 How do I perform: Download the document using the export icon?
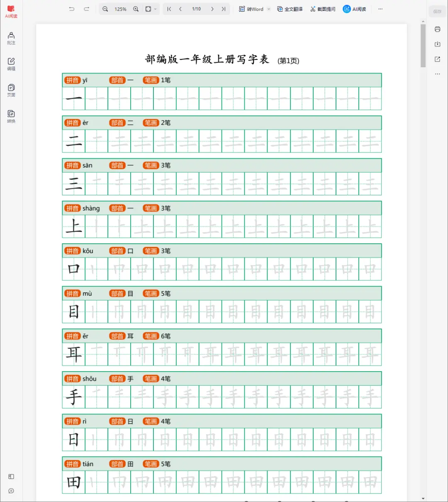[437, 44]
